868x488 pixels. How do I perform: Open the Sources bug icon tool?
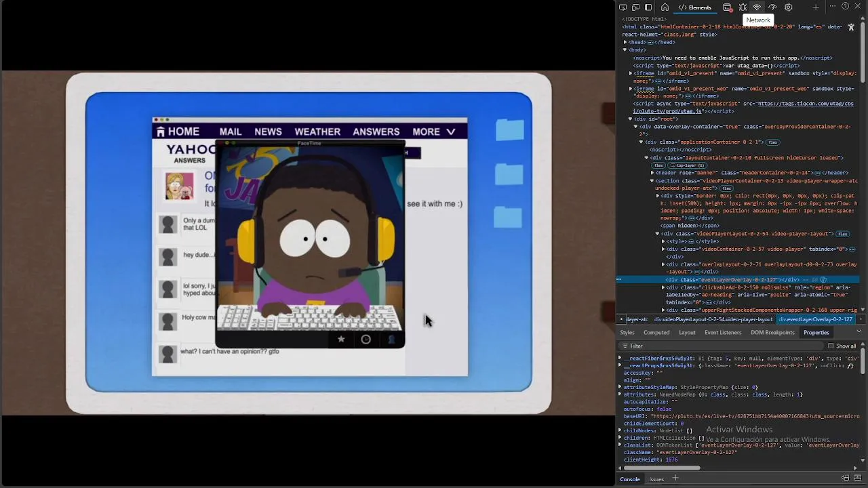pyautogui.click(x=743, y=7)
